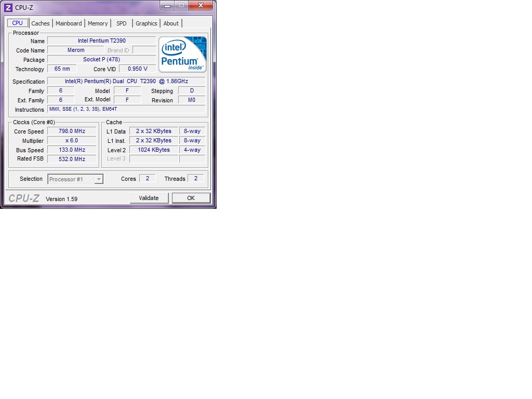The height and width of the screenshot is (399, 532).
Task: Click the L1 Data '8-way' associativity
Action: tap(192, 131)
